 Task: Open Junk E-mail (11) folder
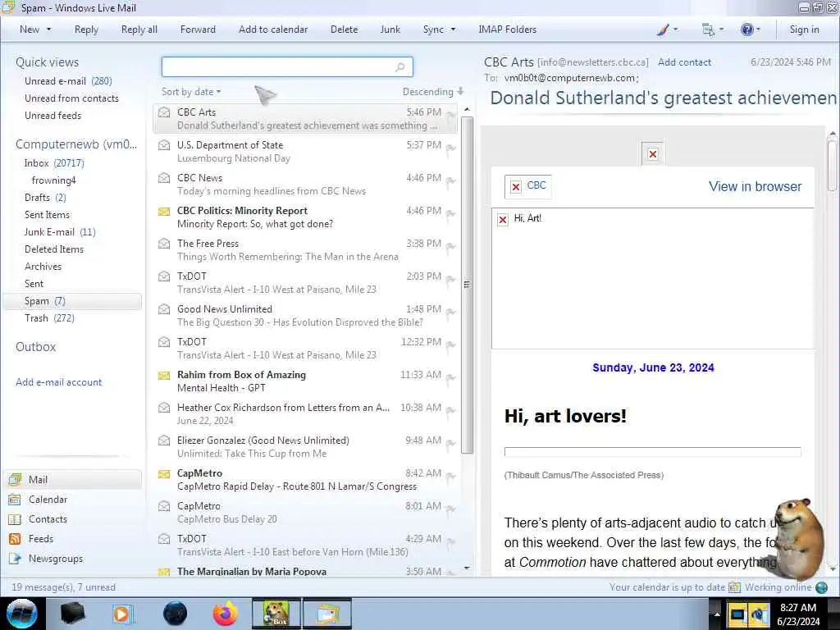click(x=60, y=232)
